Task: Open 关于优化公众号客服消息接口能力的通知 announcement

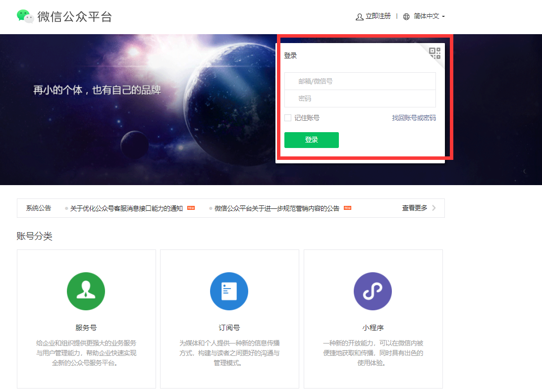Action: point(126,208)
